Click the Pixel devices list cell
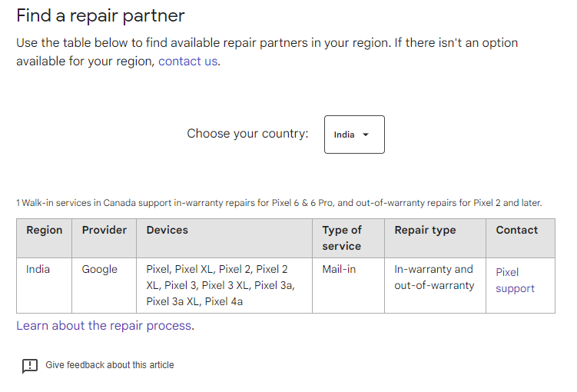 pos(224,286)
